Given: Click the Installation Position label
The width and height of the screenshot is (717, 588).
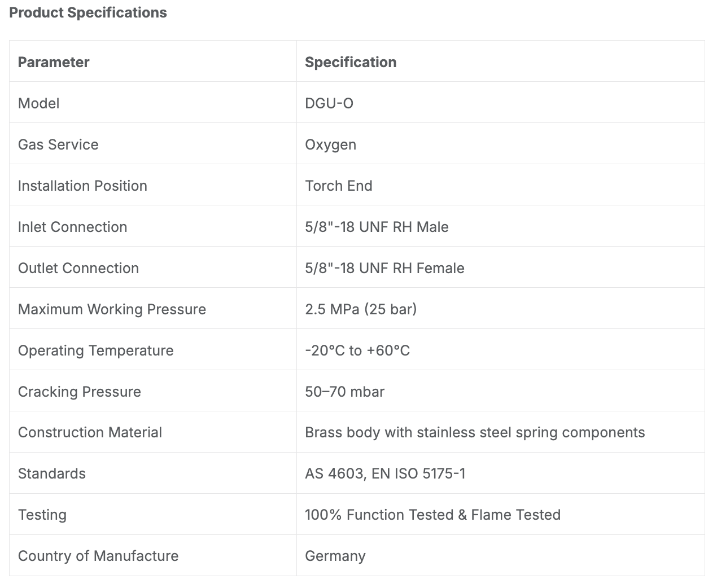Looking at the screenshot, I should point(82,186).
